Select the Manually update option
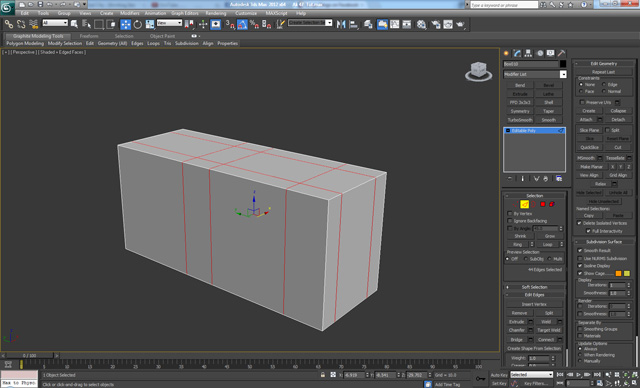Screen dimensions: 640x388 pyautogui.click(x=580, y=361)
